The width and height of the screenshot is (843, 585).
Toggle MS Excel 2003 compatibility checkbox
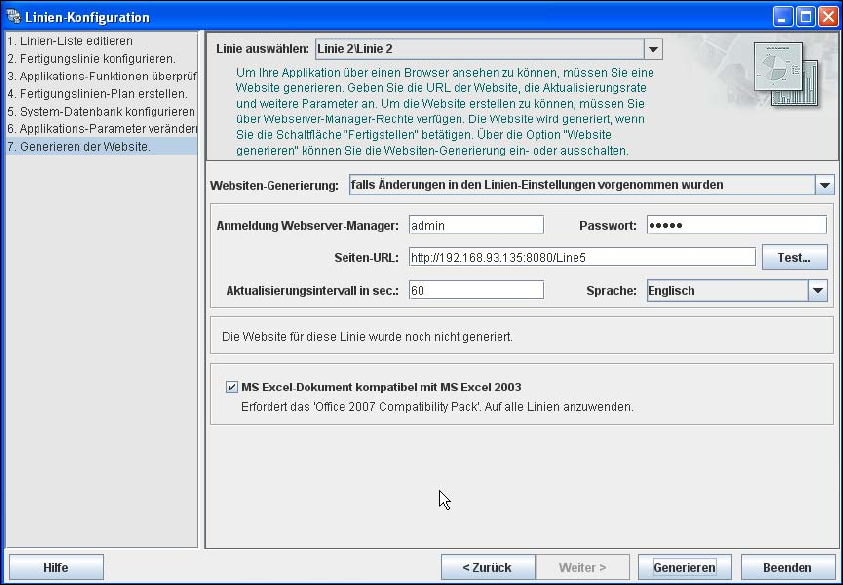(232, 387)
